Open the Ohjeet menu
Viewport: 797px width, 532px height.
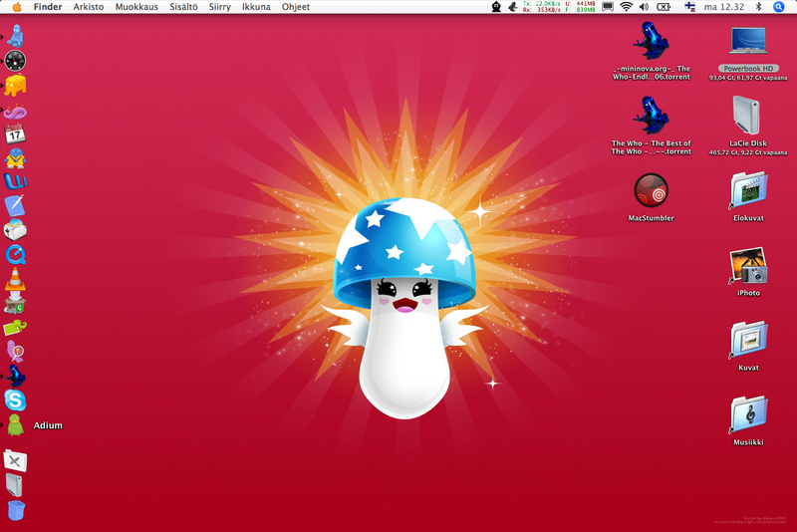[296, 7]
